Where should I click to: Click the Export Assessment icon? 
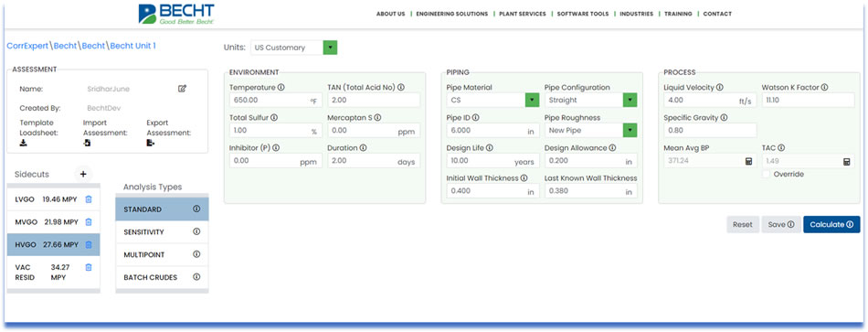coord(150,143)
